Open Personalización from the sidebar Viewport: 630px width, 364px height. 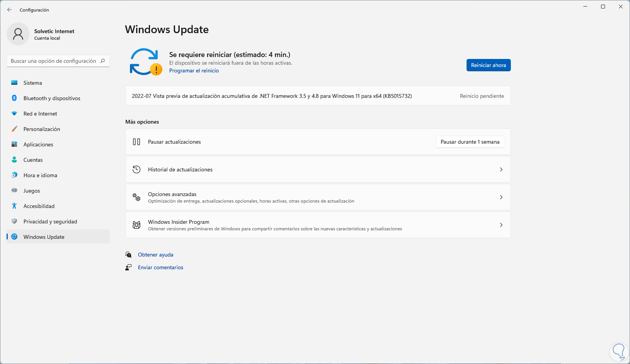(x=14, y=129)
